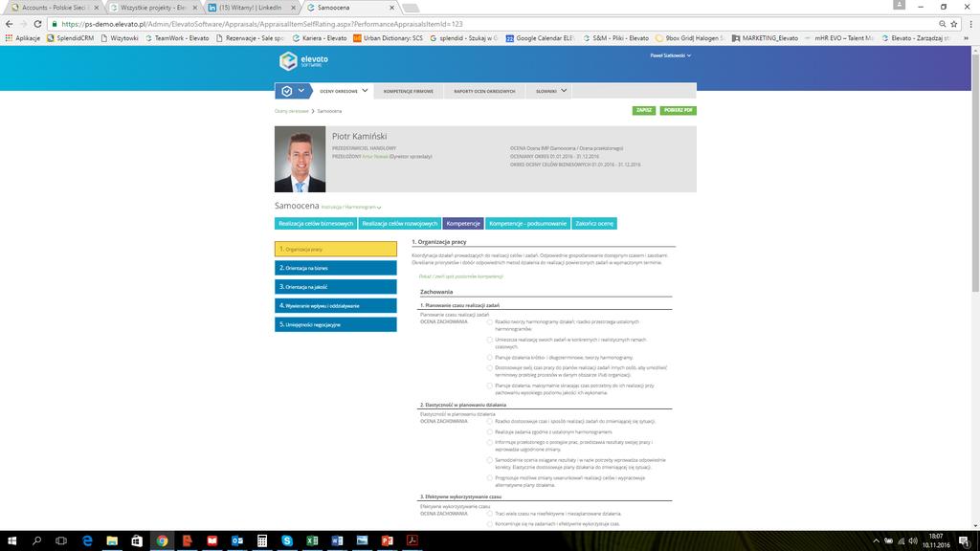The height and width of the screenshot is (551, 980).
Task: Select 'Rzadko tworzy harmonogramy działań' radio option
Action: tap(490, 322)
